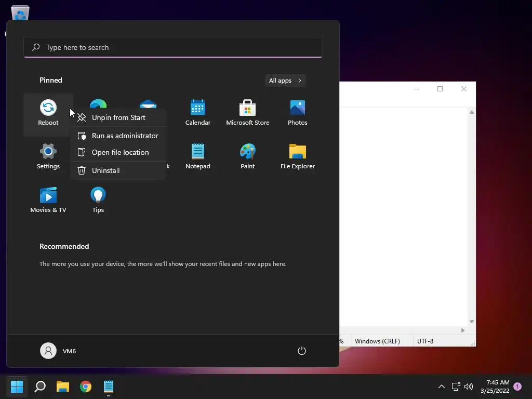Choose Run as administrator
Image resolution: width=532 pixels, height=399 pixels.
tap(118, 136)
